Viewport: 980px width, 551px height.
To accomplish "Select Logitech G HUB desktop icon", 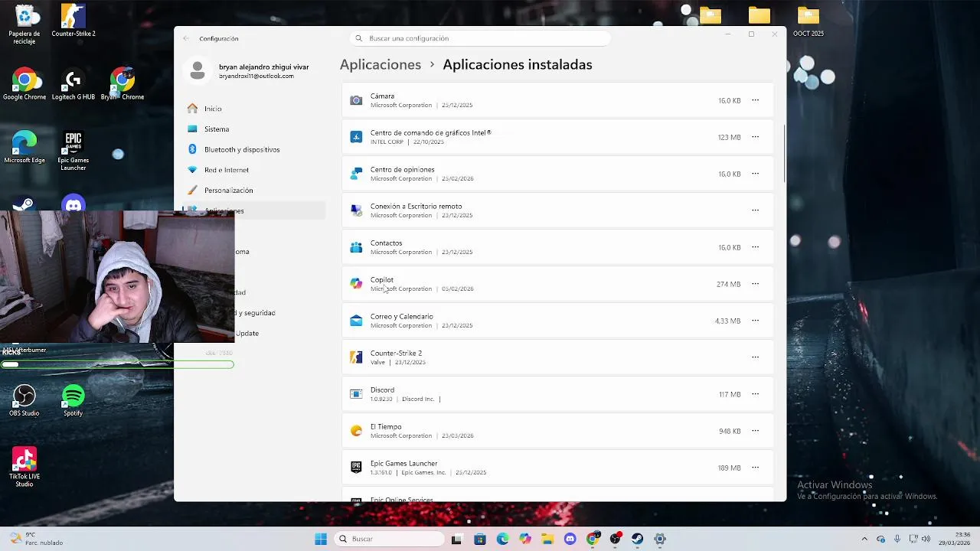I will tap(73, 84).
